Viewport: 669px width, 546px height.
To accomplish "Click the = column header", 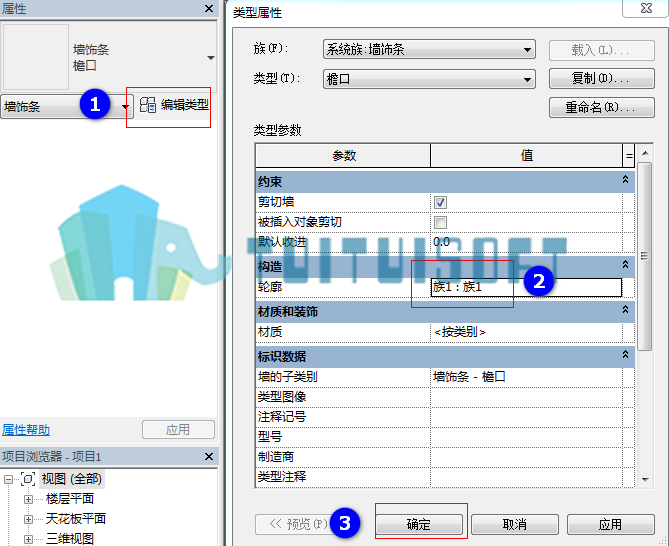I will tap(629, 156).
